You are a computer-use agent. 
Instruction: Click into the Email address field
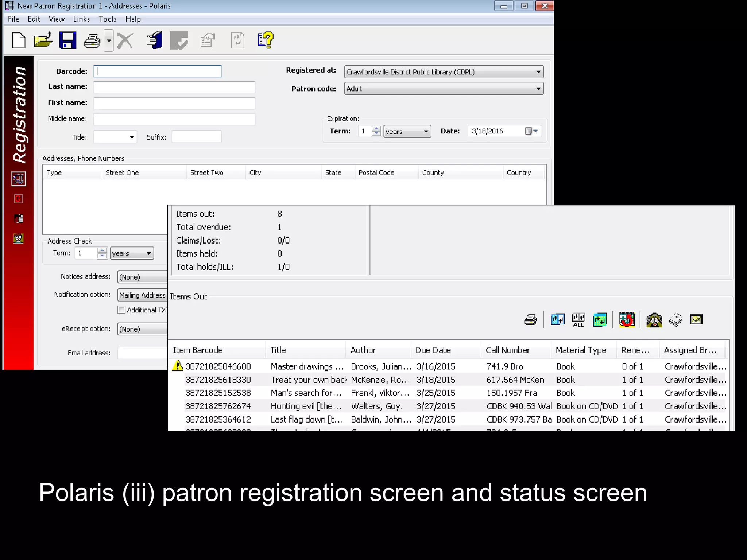click(143, 353)
